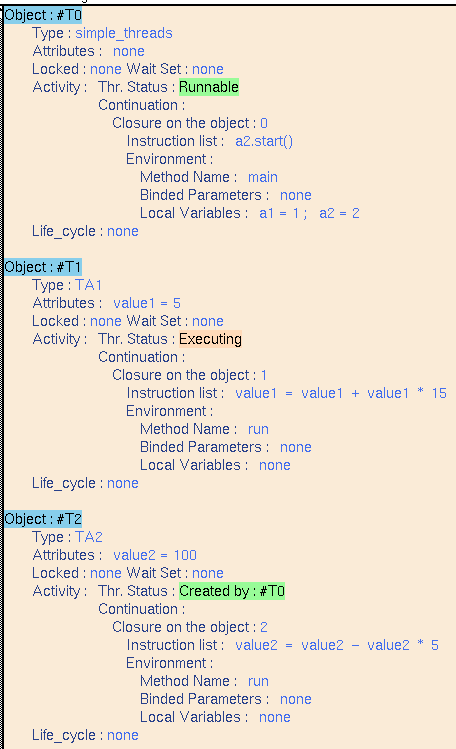Image resolution: width=456 pixels, height=749 pixels.
Task: Select the Object : #T0 header
Action: point(43,15)
